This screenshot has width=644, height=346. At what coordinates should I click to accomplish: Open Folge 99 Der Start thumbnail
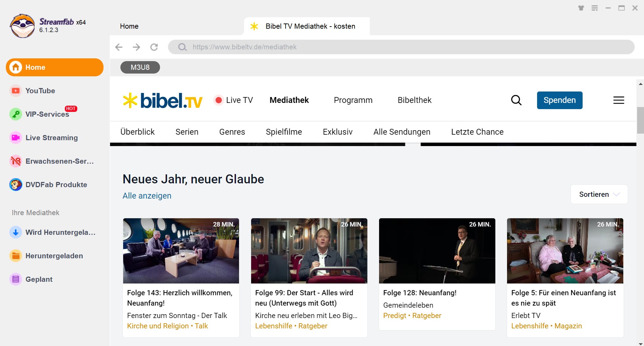(309, 251)
